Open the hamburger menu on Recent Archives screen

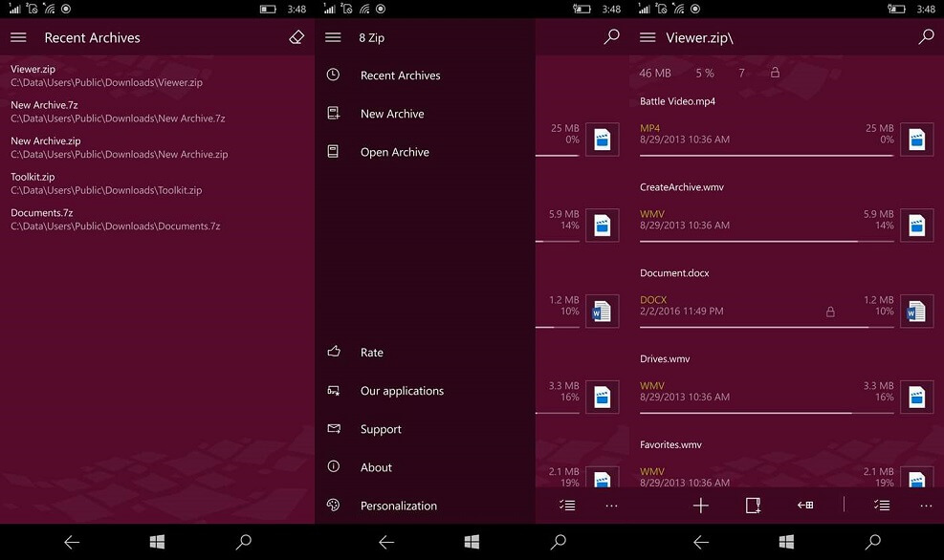(x=19, y=37)
